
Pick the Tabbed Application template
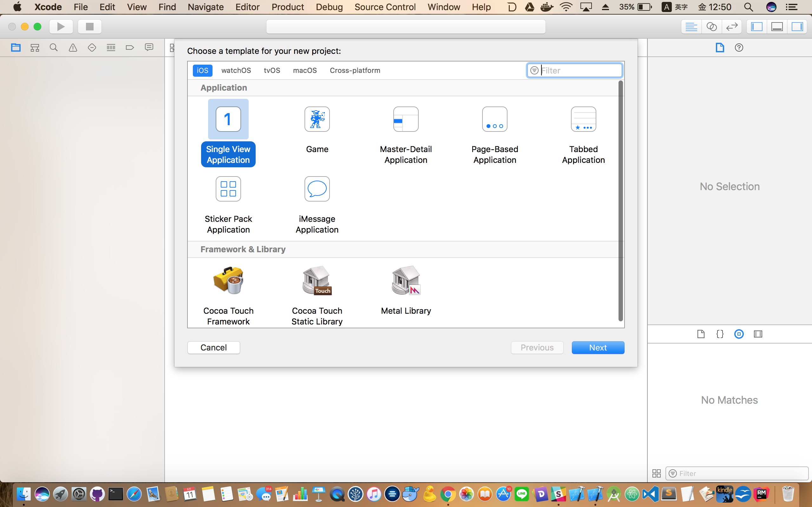click(x=583, y=119)
